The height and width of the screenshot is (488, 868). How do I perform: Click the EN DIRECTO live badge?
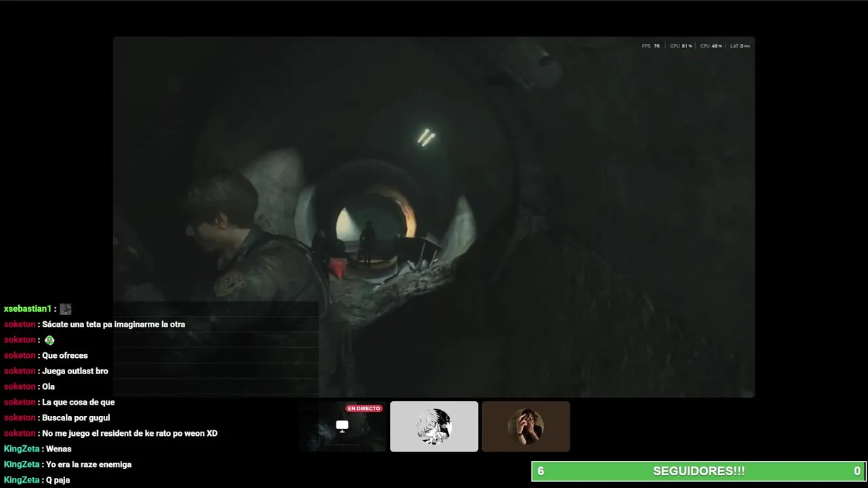[x=364, y=409]
